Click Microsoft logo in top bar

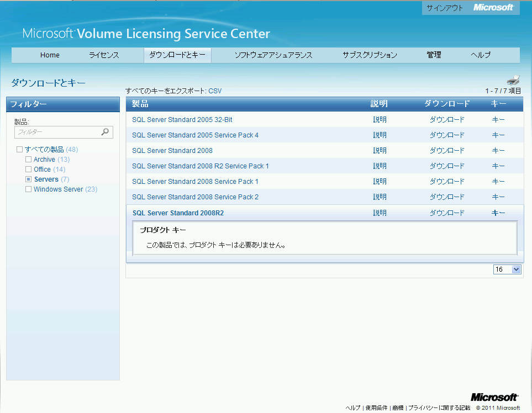pyautogui.click(x=493, y=8)
